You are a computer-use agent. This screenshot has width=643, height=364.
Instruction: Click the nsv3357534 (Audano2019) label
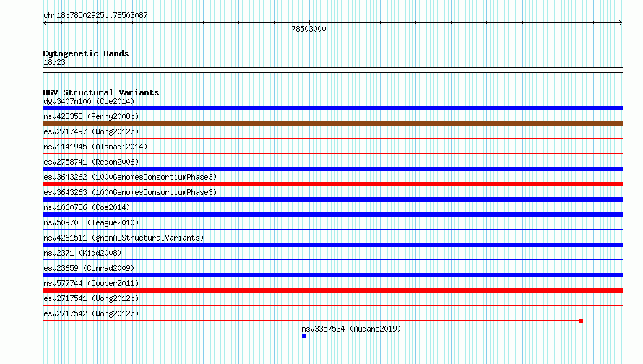(351, 329)
